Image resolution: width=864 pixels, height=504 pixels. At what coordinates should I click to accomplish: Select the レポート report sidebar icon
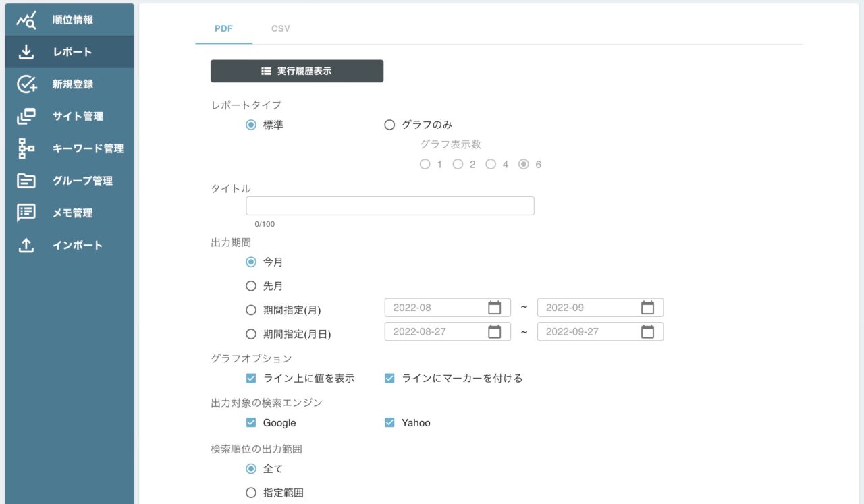pyautogui.click(x=26, y=51)
